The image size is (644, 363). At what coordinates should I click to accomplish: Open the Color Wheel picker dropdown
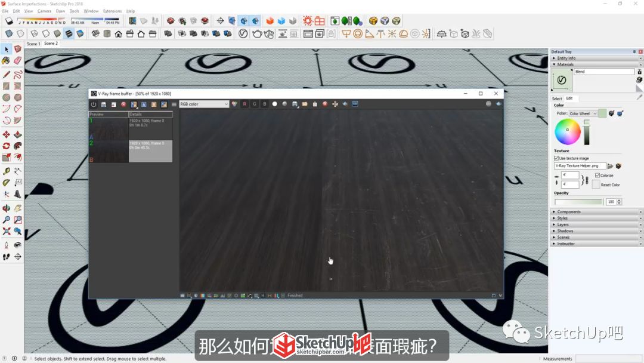click(583, 113)
